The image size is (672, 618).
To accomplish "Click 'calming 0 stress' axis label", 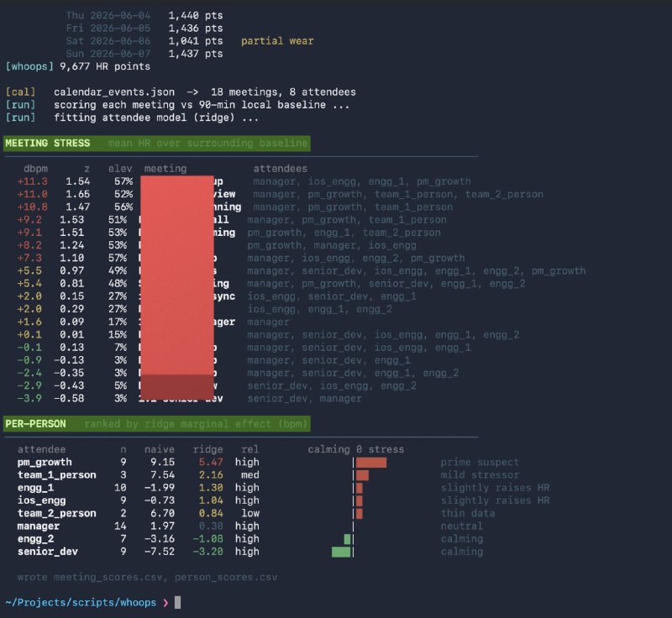I will coord(355,449).
